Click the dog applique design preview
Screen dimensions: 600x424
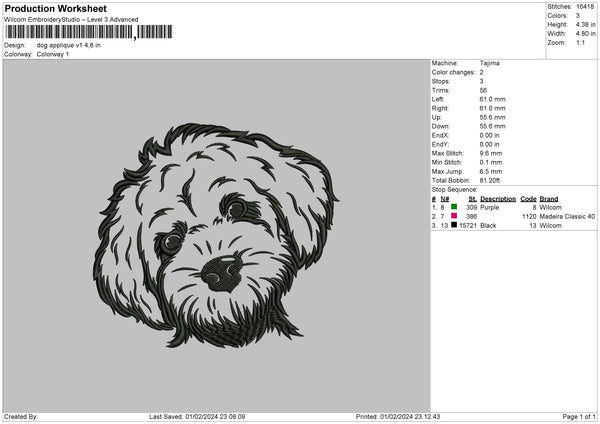215,235
